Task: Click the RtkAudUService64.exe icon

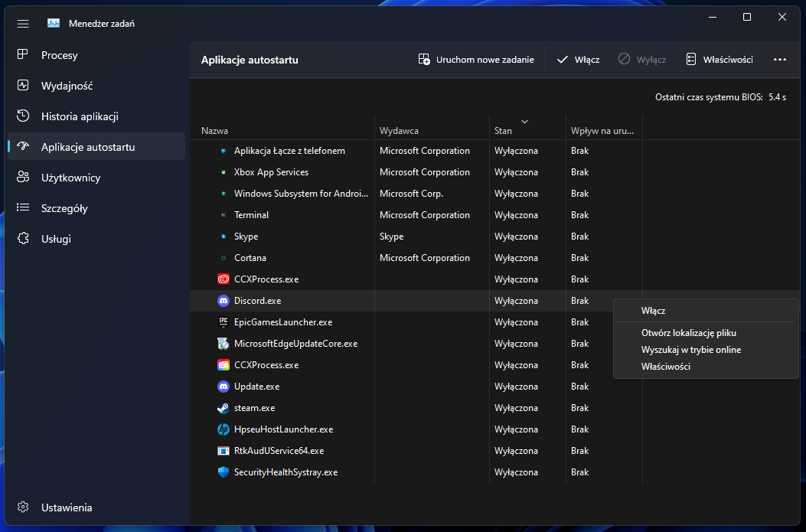Action: [223, 451]
